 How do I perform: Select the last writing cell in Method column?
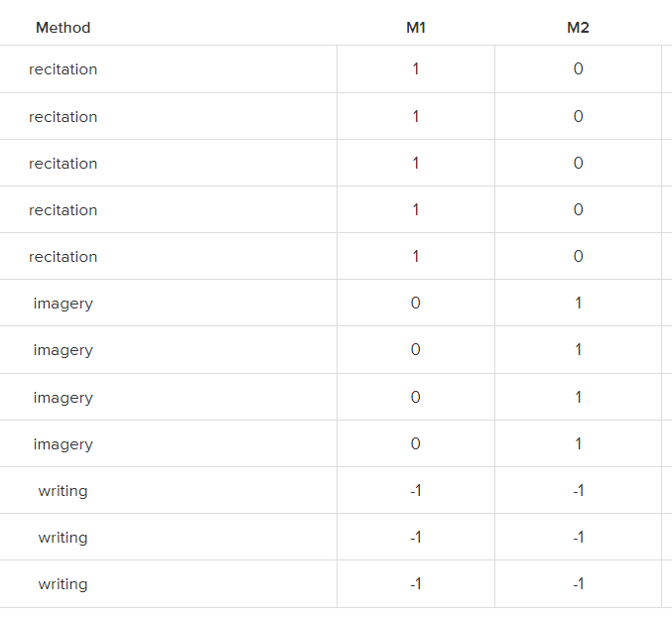tap(63, 584)
